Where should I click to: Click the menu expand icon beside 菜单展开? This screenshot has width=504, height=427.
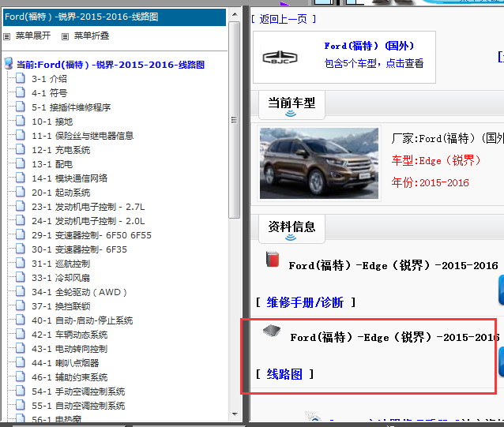[7, 36]
